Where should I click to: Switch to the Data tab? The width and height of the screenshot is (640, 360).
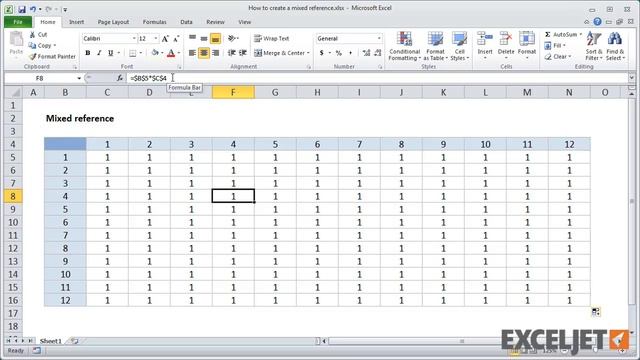coord(186,22)
